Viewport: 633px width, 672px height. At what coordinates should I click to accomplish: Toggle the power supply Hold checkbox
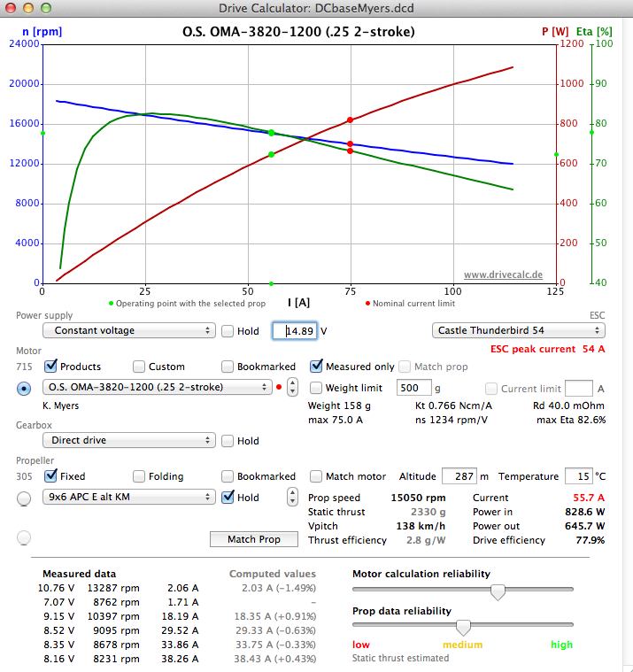(x=228, y=331)
